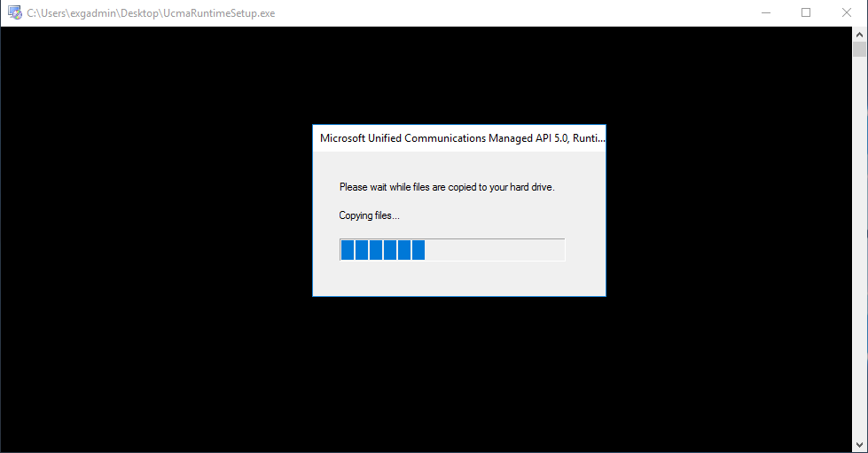
Task: Click the vertical scrollbar thumb
Action: click(x=859, y=50)
